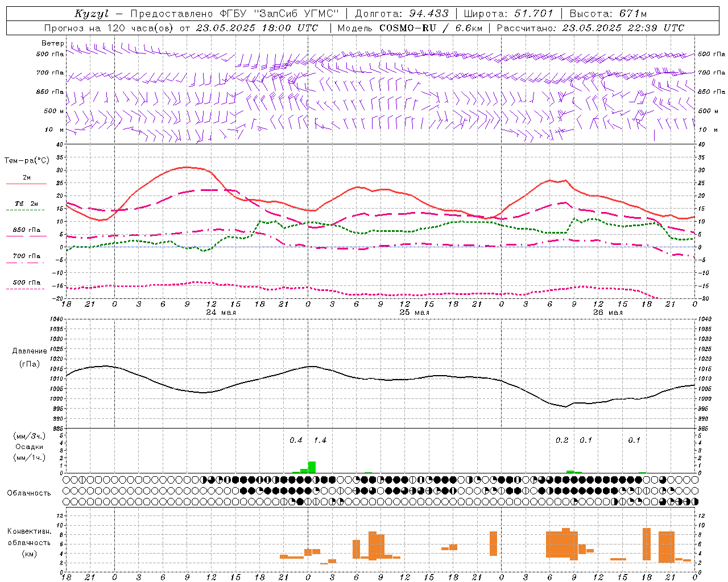The width and height of the screenshot is (728, 582).
Task: Click the station name Kyzyl in header
Action: [92, 14]
